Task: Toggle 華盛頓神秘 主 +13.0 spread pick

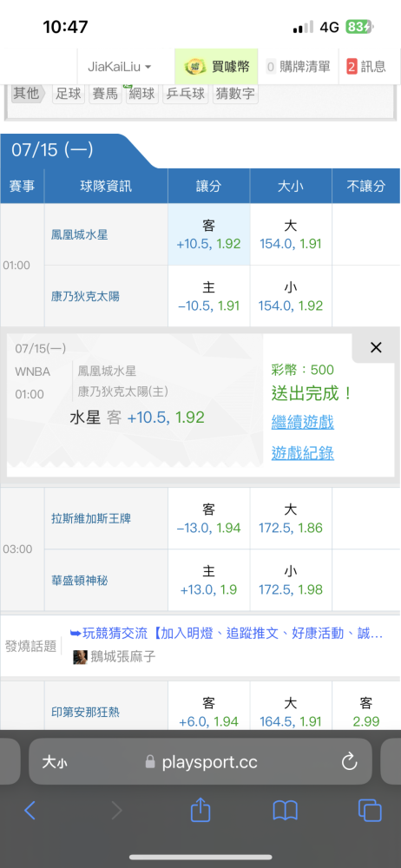Action: click(209, 580)
